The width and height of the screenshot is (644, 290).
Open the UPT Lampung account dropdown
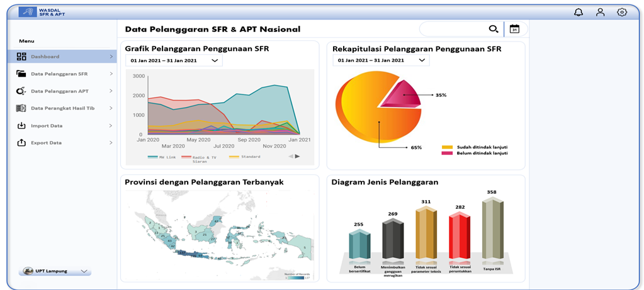pyautogui.click(x=55, y=271)
